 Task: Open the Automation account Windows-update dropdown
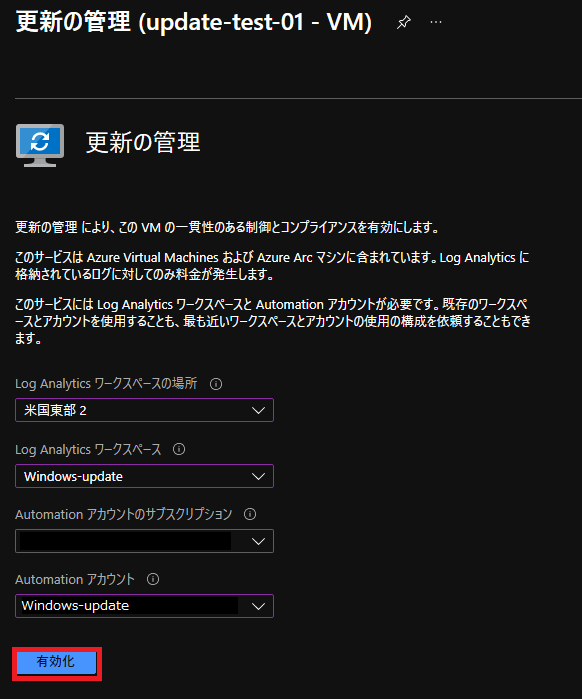click(x=144, y=606)
